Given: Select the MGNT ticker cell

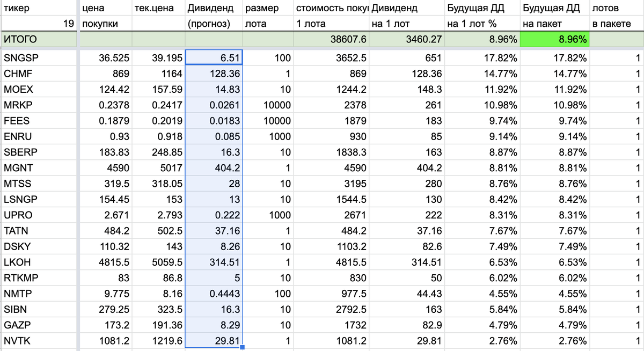Looking at the screenshot, I should coord(39,167).
